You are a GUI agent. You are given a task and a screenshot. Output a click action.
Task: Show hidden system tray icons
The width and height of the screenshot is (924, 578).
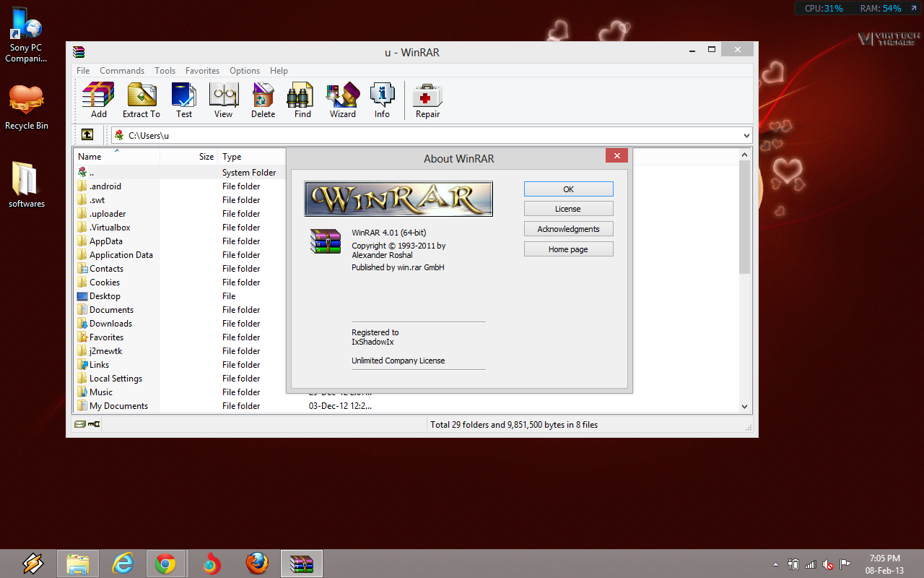click(776, 564)
